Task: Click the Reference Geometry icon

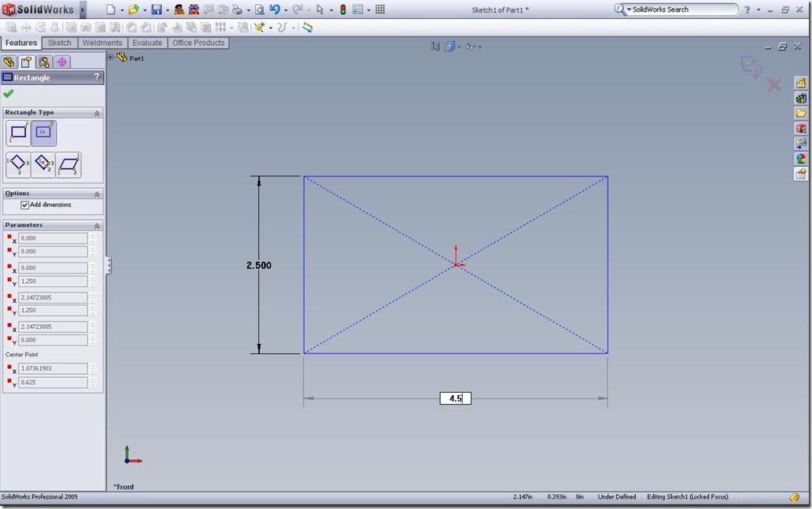Action: (259, 28)
